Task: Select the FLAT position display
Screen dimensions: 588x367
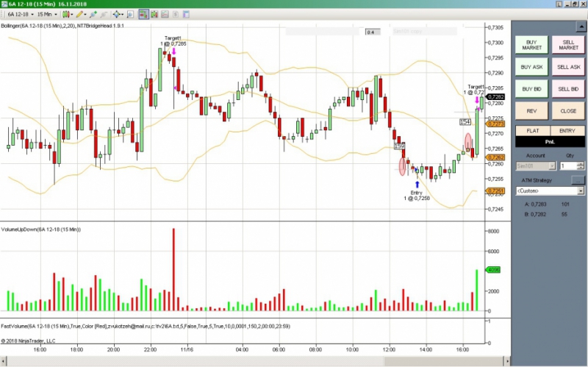Action: tap(532, 131)
